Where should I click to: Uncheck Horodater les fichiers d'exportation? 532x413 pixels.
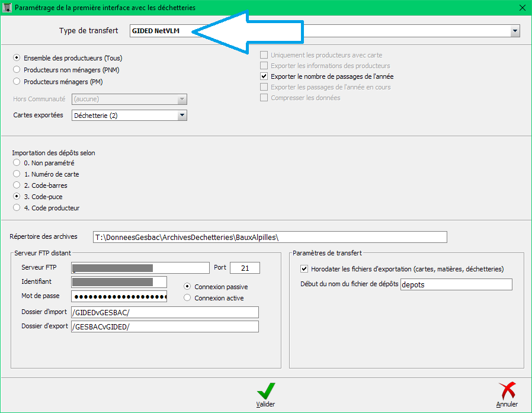pos(305,269)
